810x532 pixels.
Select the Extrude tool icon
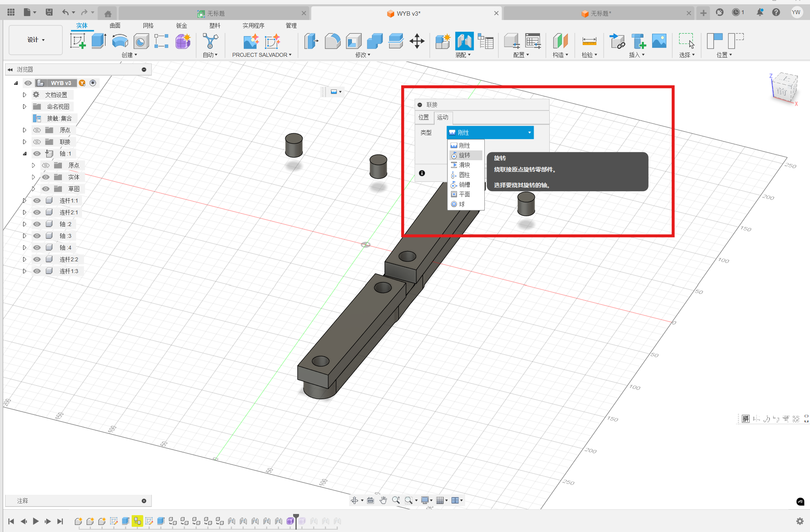click(x=99, y=41)
